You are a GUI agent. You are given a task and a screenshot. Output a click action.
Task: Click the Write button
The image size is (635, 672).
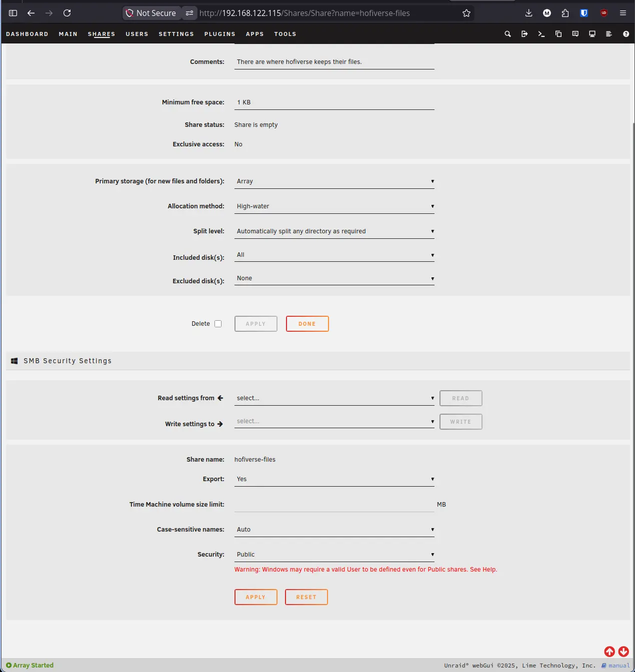pyautogui.click(x=460, y=422)
